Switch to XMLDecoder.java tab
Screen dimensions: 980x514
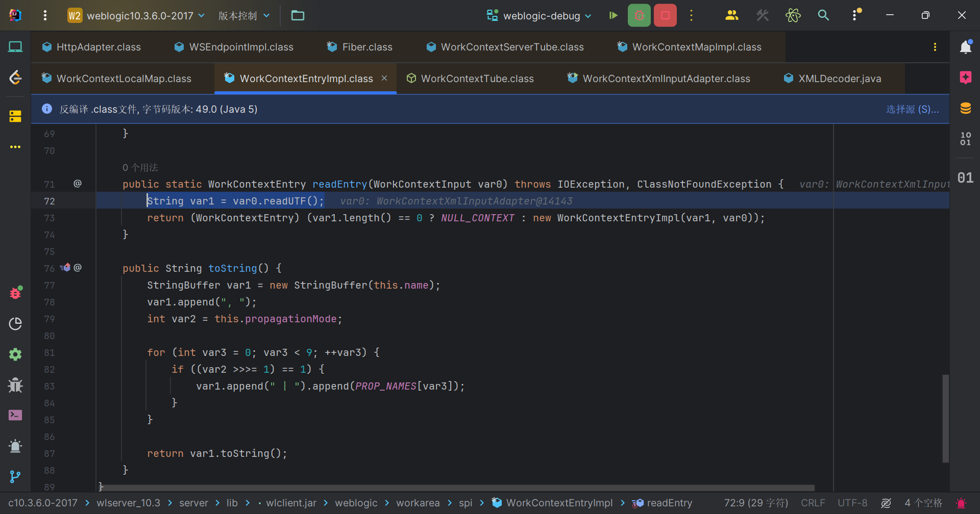(833, 79)
